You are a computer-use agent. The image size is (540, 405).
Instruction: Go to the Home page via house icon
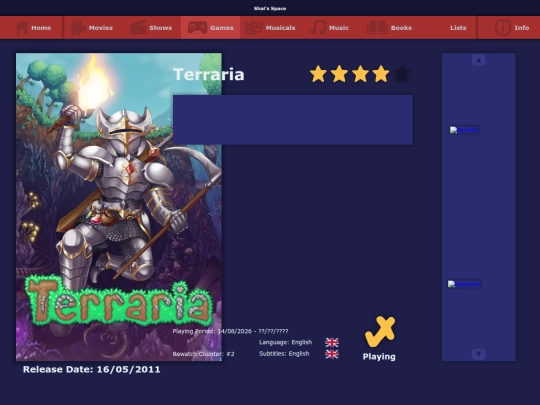point(22,28)
